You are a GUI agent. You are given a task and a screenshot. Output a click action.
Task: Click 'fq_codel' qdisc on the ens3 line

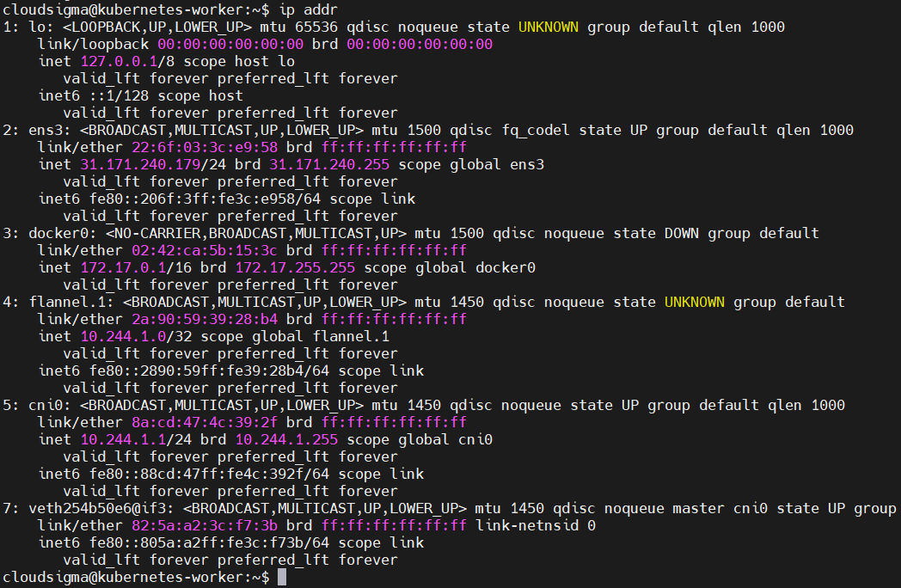536,131
